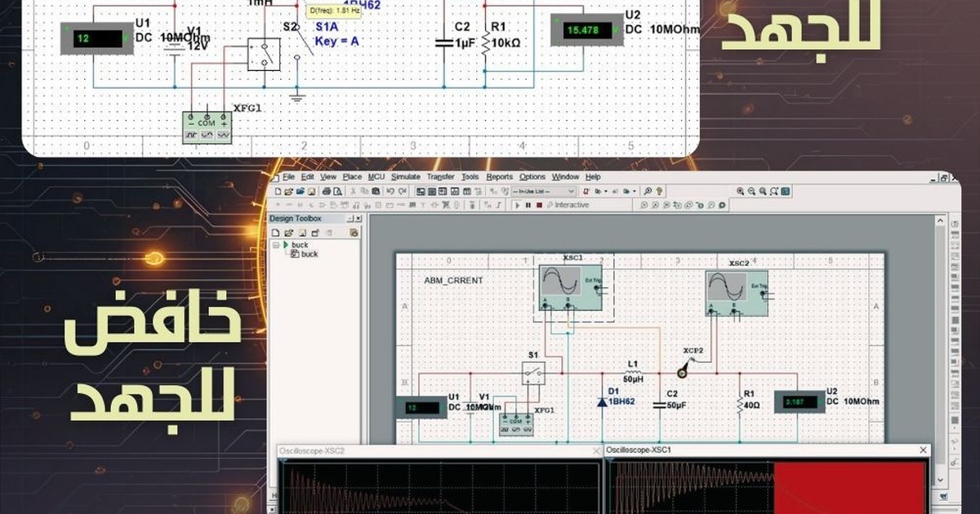Image resolution: width=980 pixels, height=514 pixels.
Task: Toggle the S1 switch component
Action: 536,374
